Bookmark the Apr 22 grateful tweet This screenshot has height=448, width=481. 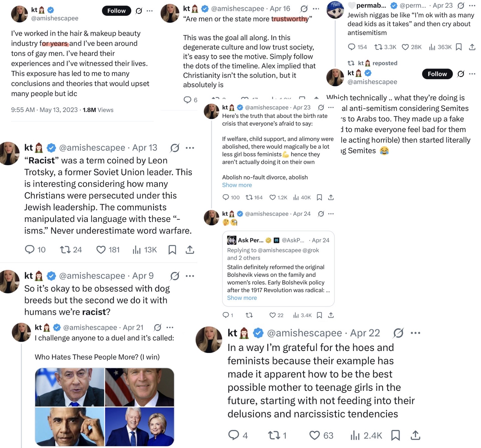click(x=395, y=435)
